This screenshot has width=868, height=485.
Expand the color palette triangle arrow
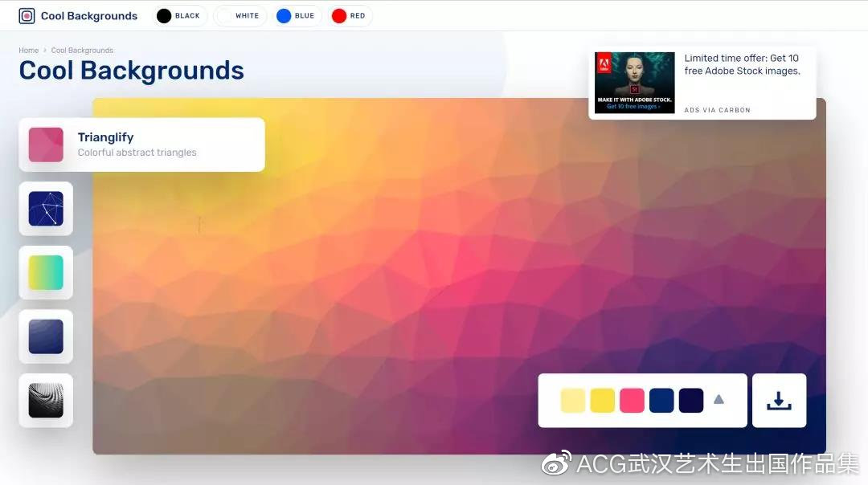719,399
